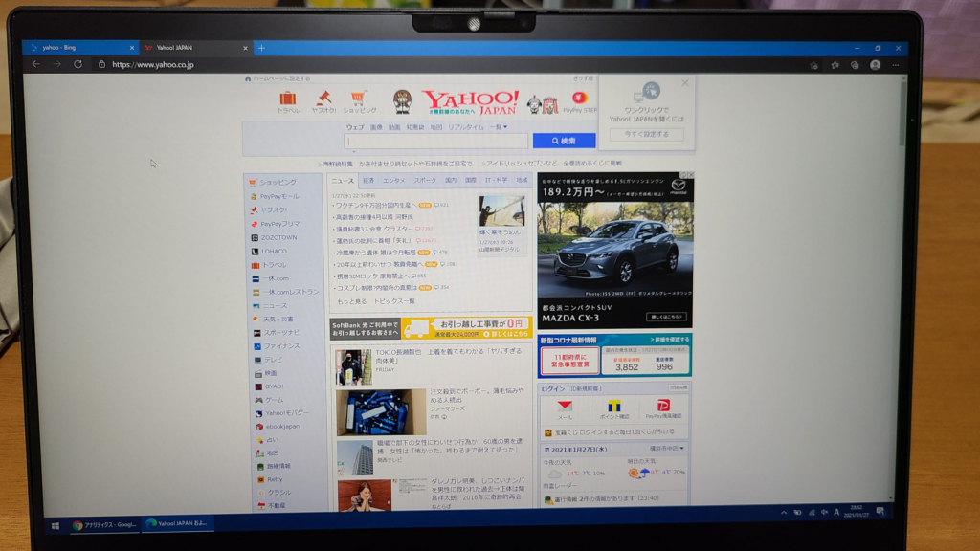Click the 11都府県に緊急事態宣言 box
980x551 pixels.
pos(569,361)
